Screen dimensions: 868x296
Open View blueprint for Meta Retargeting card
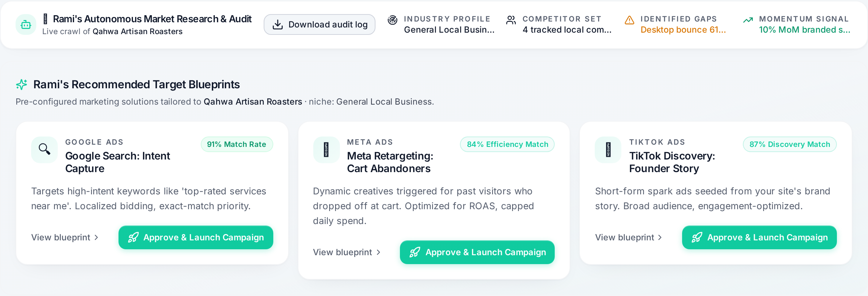(x=347, y=252)
